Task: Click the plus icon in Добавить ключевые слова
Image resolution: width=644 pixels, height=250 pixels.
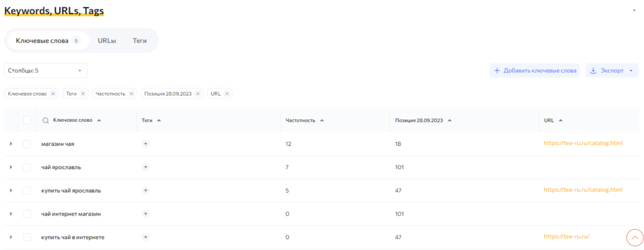Action: coord(497,70)
